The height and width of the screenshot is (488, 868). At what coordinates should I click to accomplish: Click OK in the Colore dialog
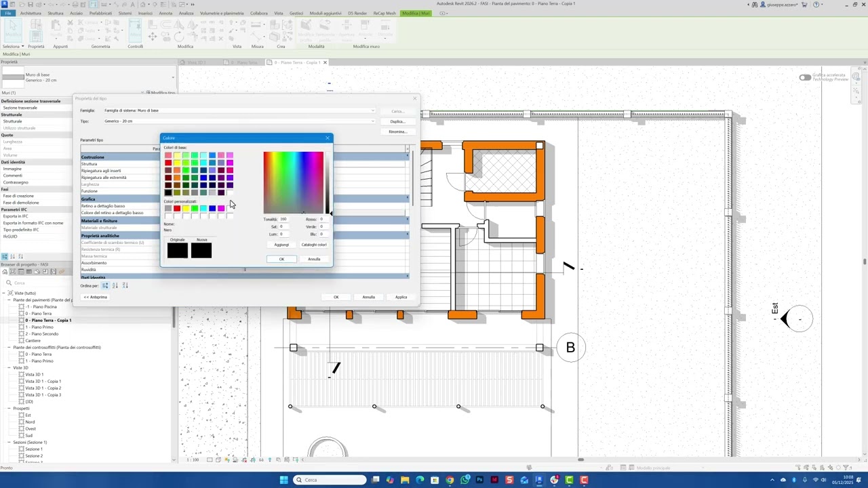pos(281,259)
